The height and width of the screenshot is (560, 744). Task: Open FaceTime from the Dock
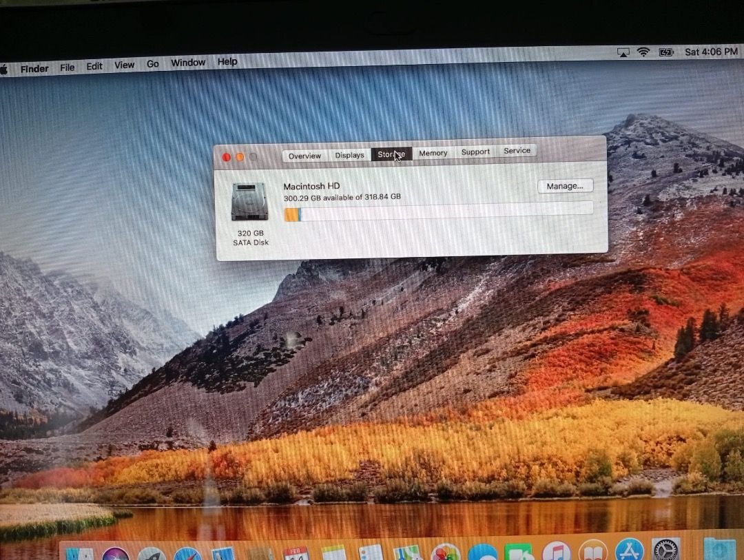point(519,551)
